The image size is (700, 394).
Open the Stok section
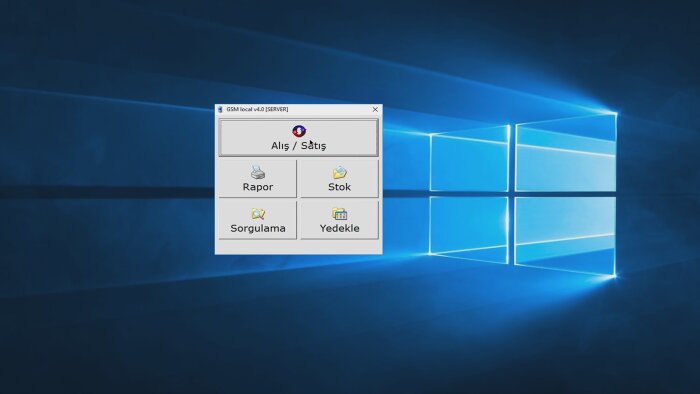(339, 178)
